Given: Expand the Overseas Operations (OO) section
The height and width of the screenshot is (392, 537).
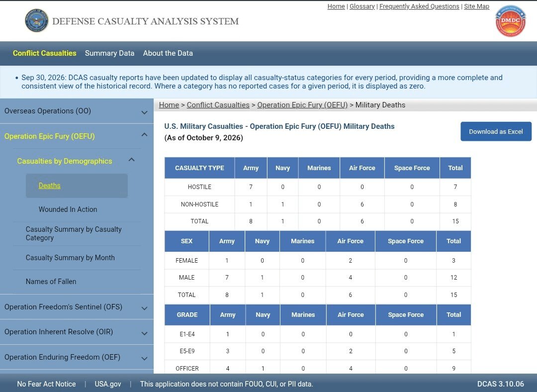Looking at the screenshot, I should [145, 112].
